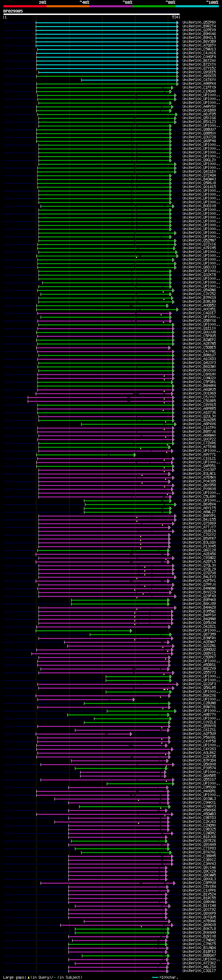
Task: Select the UniRef100_A7Q8T0 label
Action: tap(199, 46)
